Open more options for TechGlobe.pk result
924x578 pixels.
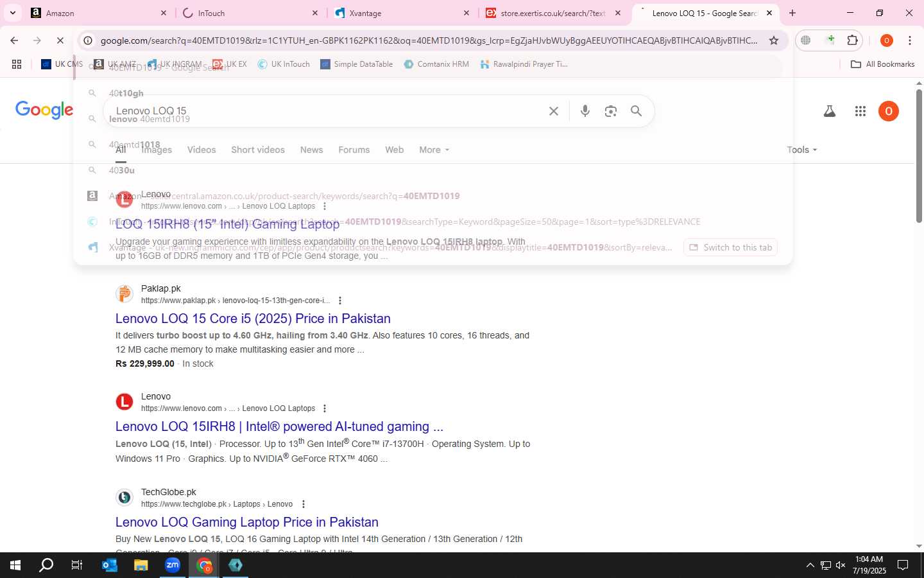[x=304, y=504]
